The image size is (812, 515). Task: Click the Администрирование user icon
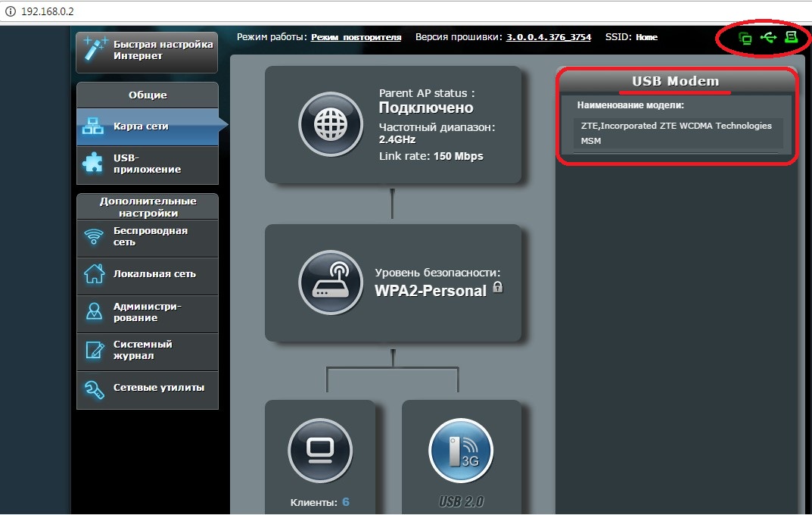94,311
